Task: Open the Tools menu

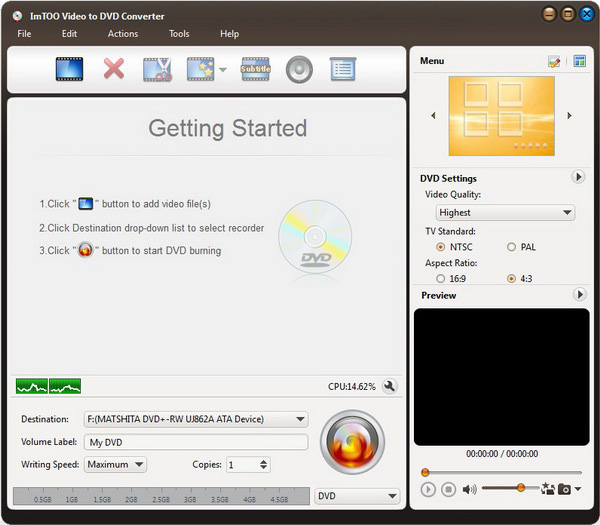Action: coord(179,34)
